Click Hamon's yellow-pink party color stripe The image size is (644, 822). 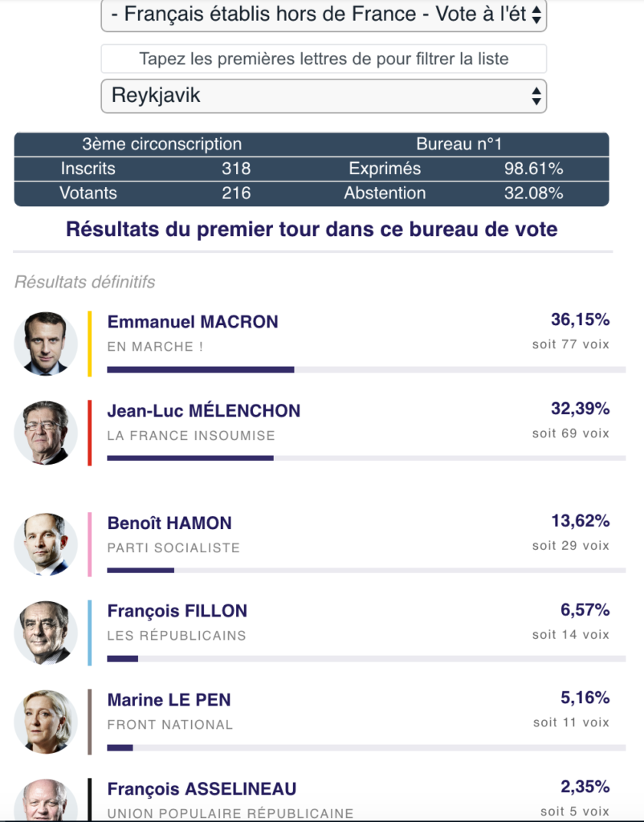90,544
